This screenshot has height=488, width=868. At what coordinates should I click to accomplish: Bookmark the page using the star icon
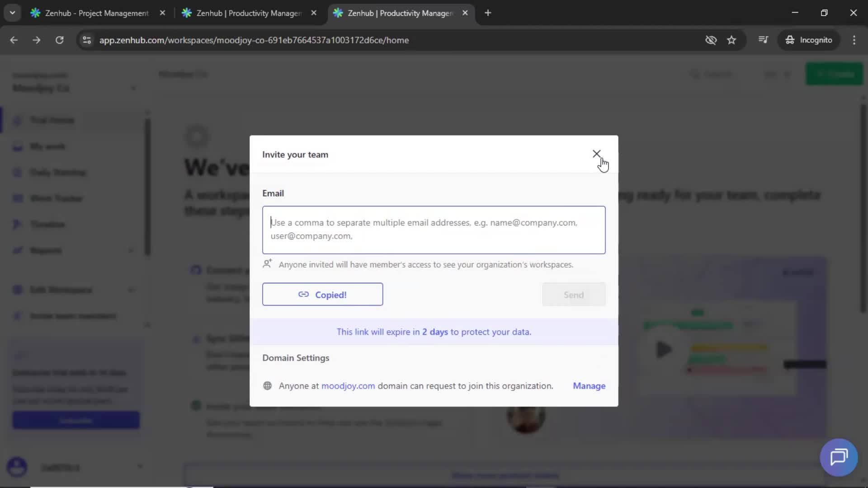[731, 40]
